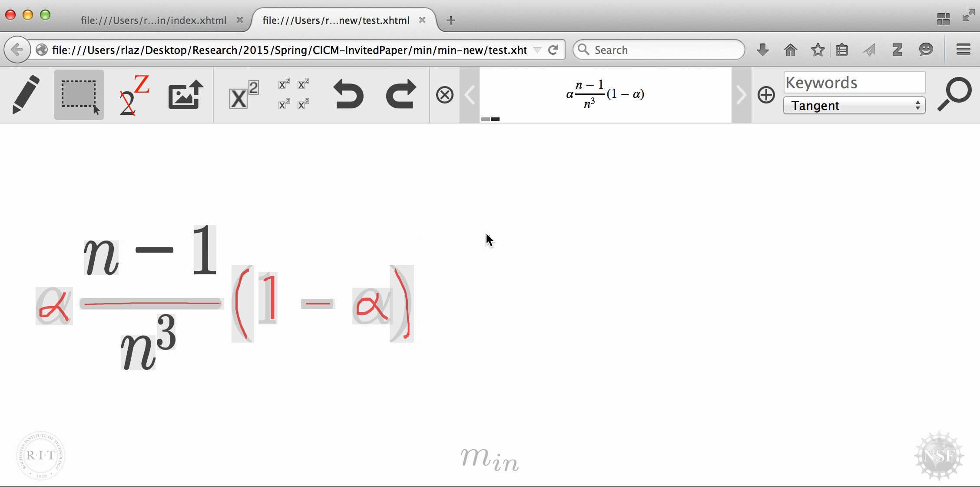The height and width of the screenshot is (487, 980).
Task: Redo the previous action
Action: pos(401,94)
